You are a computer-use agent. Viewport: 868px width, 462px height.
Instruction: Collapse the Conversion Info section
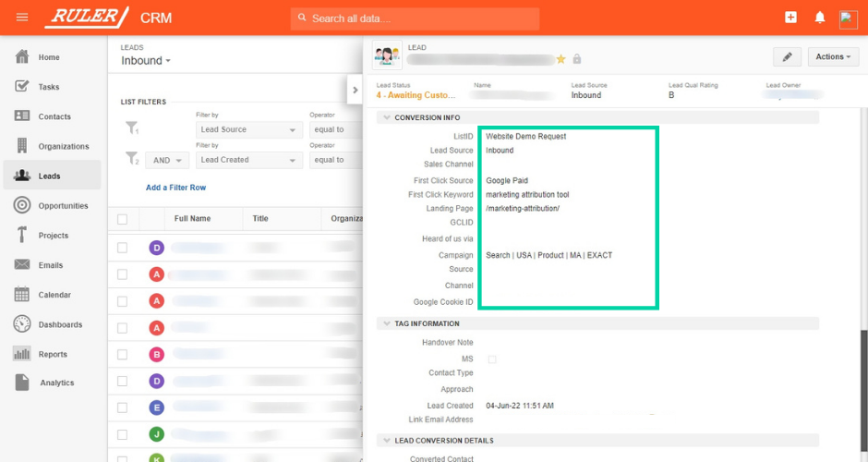click(387, 117)
